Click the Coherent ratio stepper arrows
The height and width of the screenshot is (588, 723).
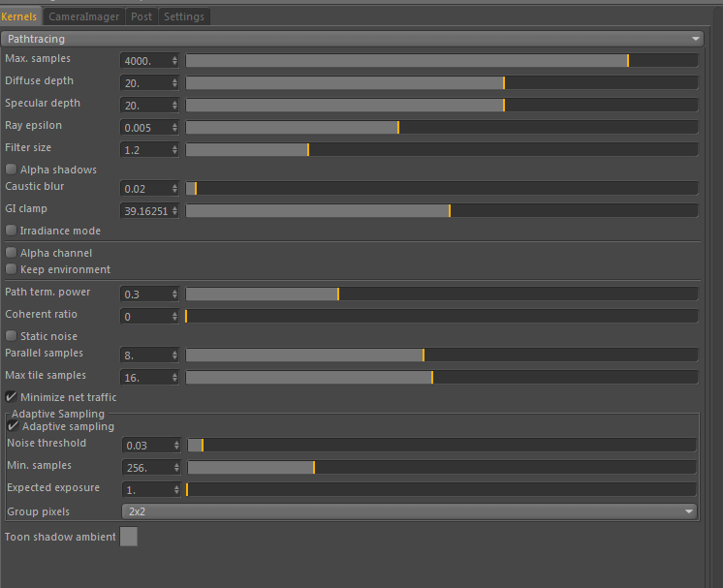(x=174, y=316)
